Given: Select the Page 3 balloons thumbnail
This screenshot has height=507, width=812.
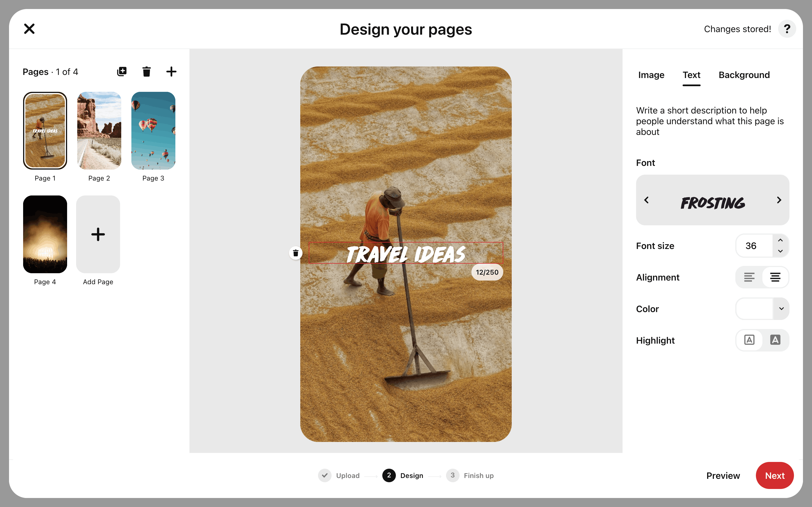Looking at the screenshot, I should pyautogui.click(x=153, y=131).
